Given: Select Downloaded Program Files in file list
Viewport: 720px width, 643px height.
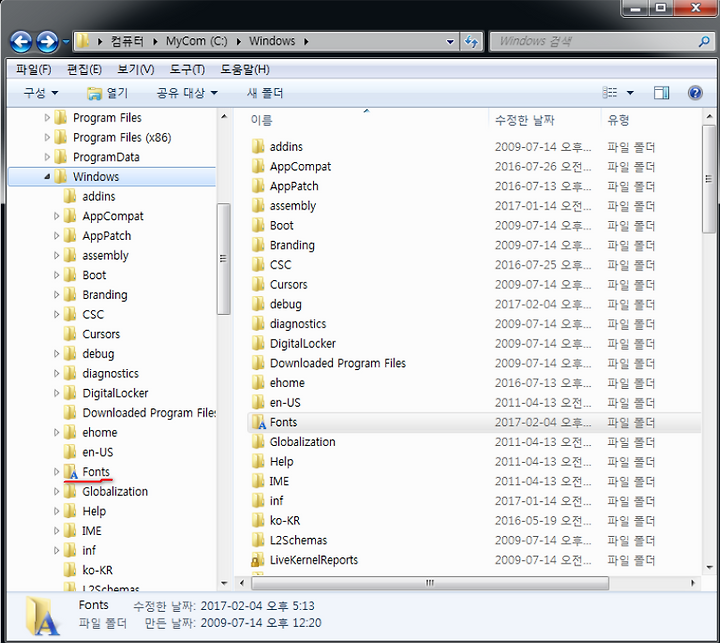Looking at the screenshot, I should (x=338, y=363).
